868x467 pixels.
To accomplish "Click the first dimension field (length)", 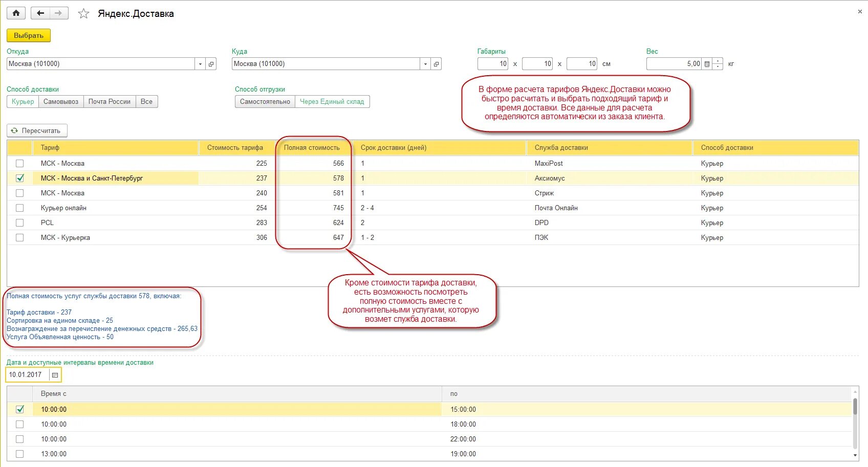I will 493,64.
